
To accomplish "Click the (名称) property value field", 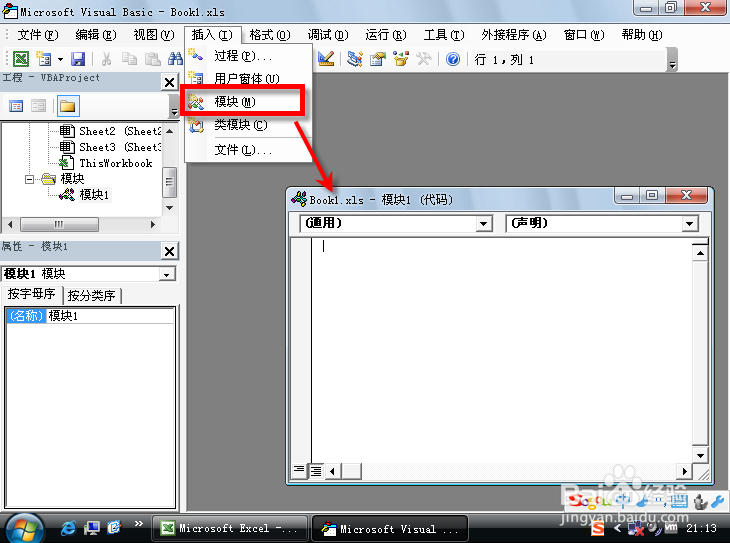I will pyautogui.click(x=110, y=316).
